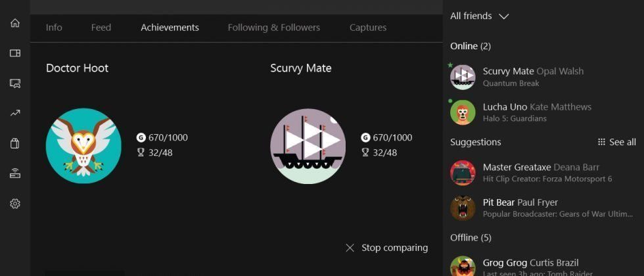Open the Settings gear icon

15,204
